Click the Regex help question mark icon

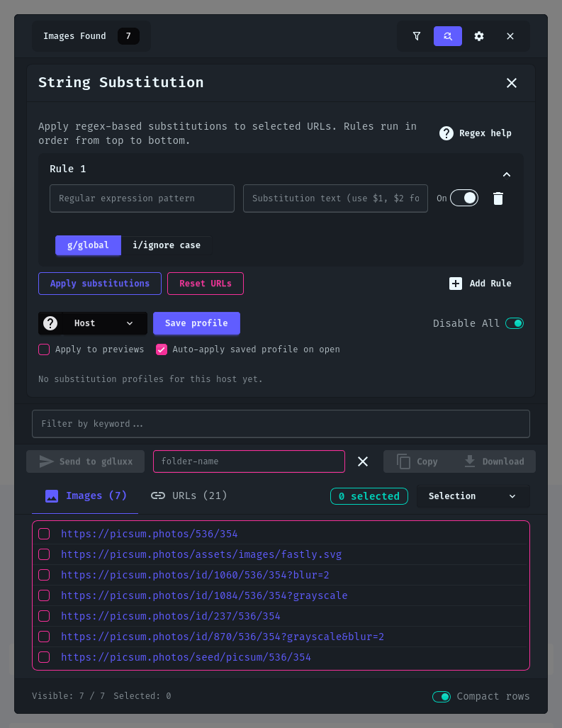click(446, 133)
